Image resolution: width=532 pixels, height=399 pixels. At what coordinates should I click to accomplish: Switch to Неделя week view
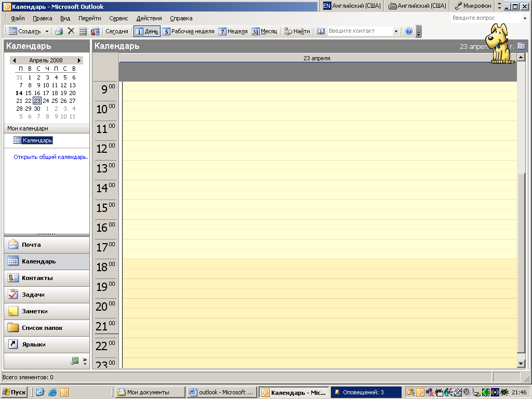click(x=233, y=31)
